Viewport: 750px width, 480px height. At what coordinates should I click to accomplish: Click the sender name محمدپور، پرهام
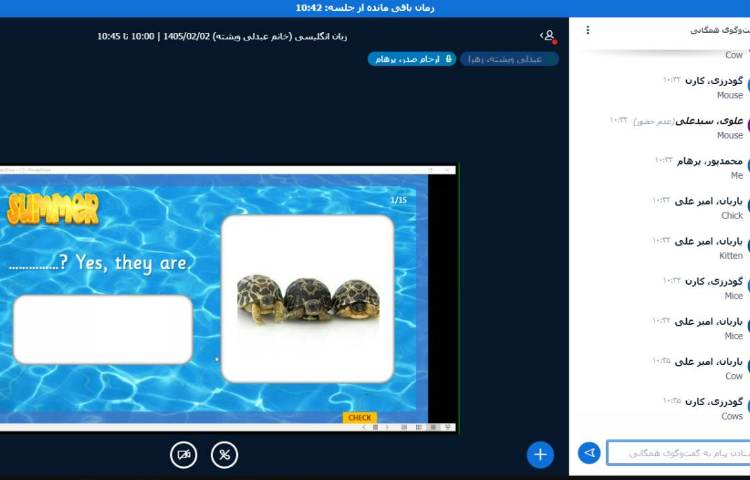tap(710, 161)
